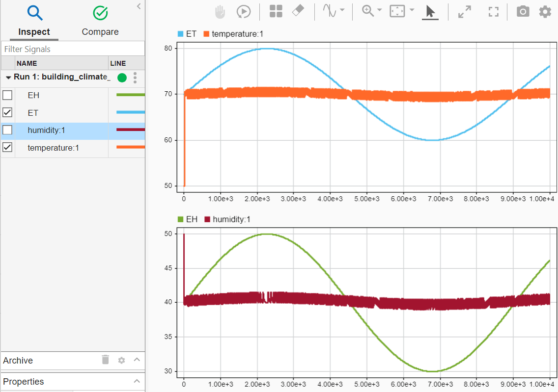
Task: Expand the Properties panel
Action: coord(137,382)
